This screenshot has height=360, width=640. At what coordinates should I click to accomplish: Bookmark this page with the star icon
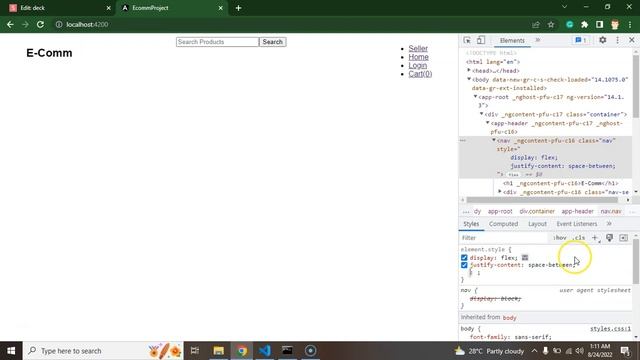pyautogui.click(x=551, y=24)
